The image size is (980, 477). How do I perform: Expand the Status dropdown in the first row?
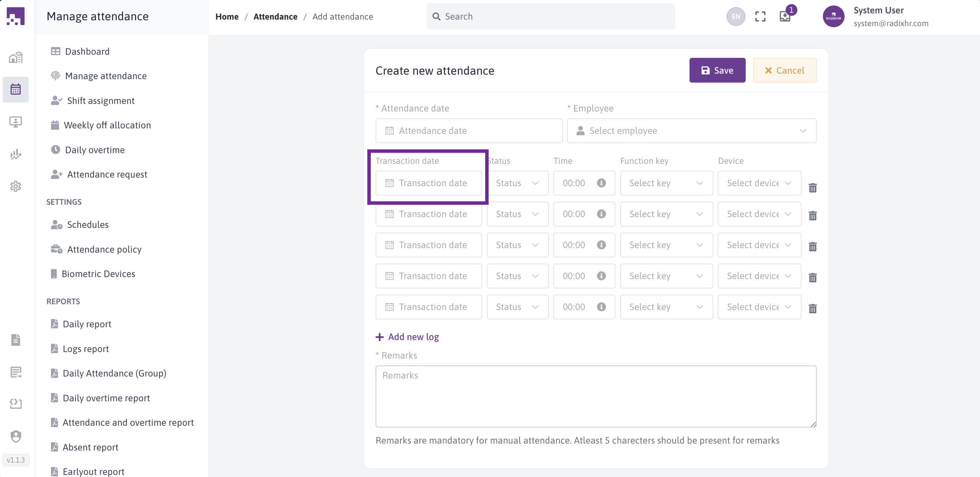click(x=517, y=183)
